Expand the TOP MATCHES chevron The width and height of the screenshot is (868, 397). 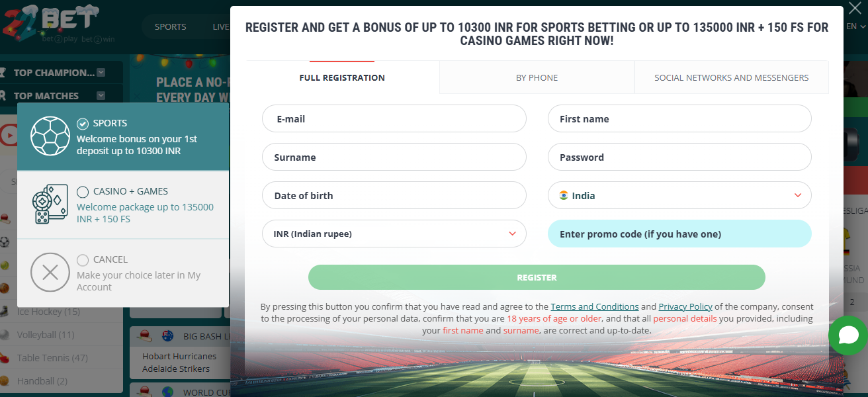click(x=101, y=95)
